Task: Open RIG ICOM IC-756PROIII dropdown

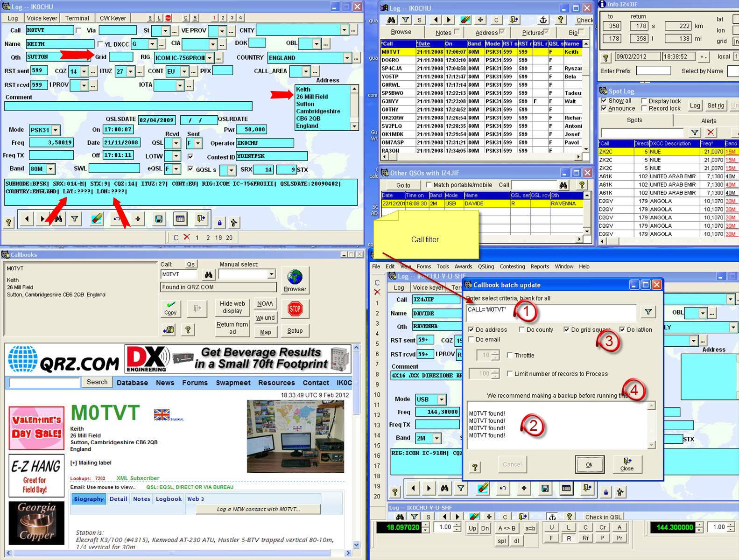Action: click(x=210, y=58)
